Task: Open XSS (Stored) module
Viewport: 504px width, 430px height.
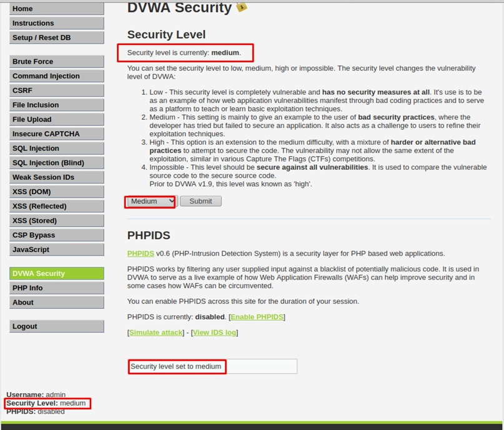Action: pyautogui.click(x=57, y=220)
